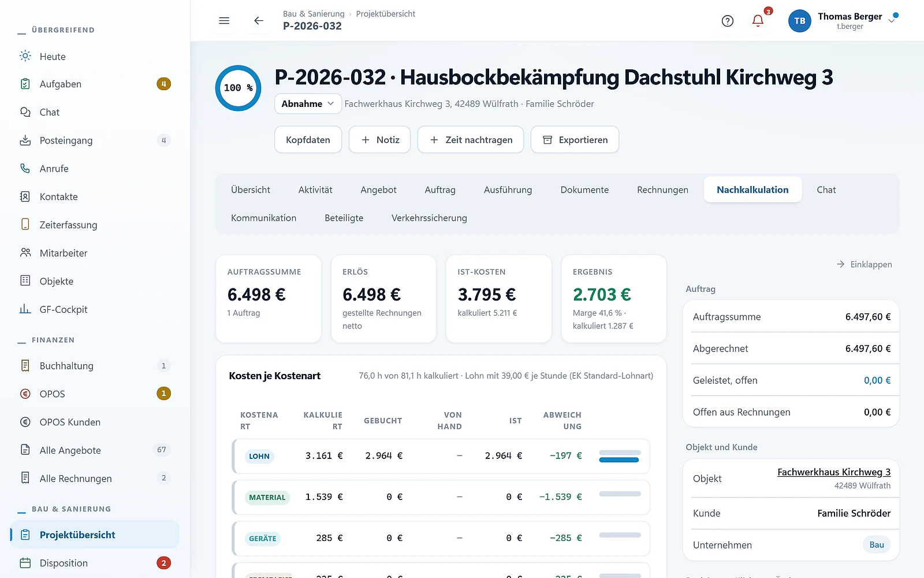This screenshot has height=578, width=924.
Task: Open Objekte in the sidebar
Action: click(95, 281)
